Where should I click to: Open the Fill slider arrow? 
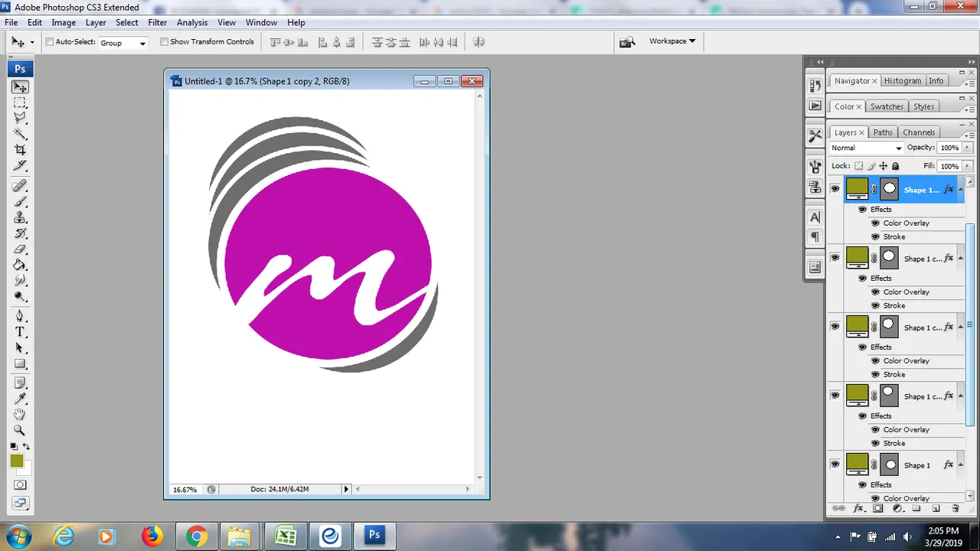(968, 166)
